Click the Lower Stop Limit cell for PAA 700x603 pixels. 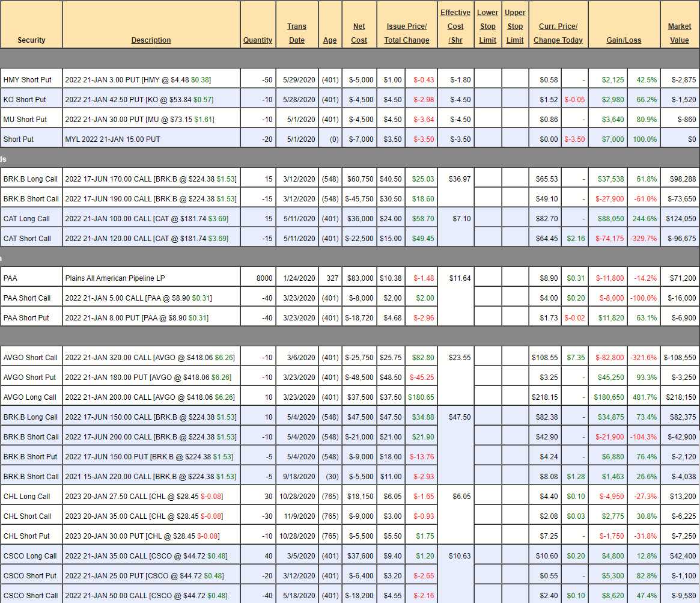[x=487, y=278]
